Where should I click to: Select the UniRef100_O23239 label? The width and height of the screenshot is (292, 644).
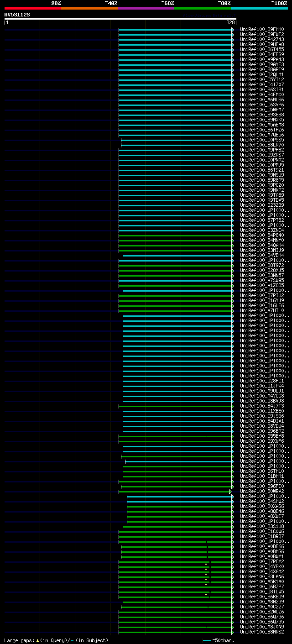262,205
